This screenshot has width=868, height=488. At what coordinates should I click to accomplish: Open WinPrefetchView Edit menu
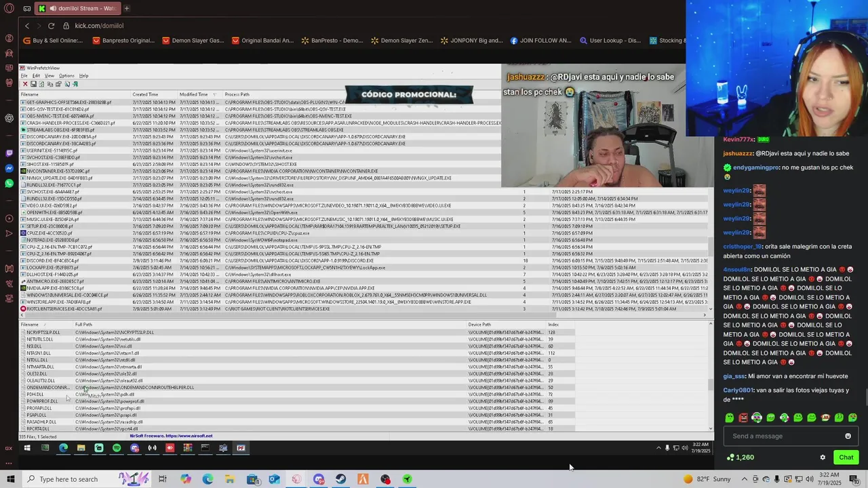coord(36,76)
